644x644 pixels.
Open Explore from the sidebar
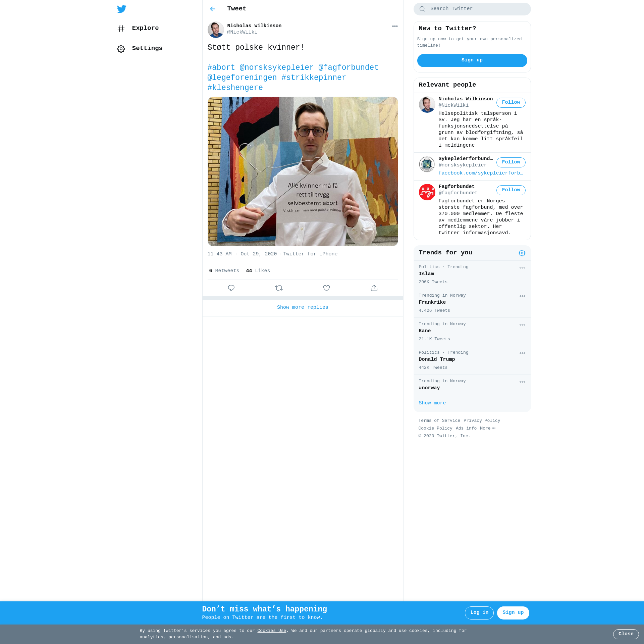pyautogui.click(x=138, y=28)
